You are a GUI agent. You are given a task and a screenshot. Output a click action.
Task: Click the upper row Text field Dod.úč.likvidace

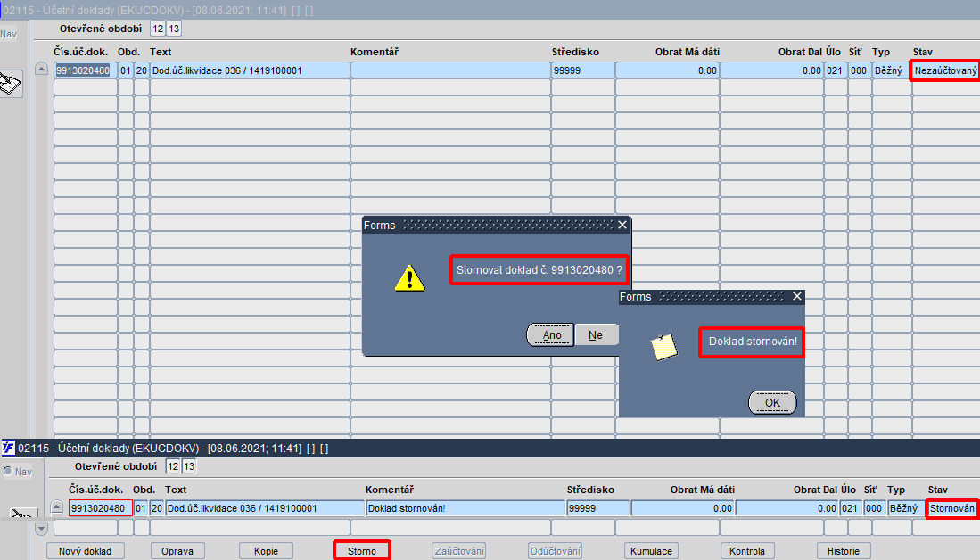pos(250,70)
